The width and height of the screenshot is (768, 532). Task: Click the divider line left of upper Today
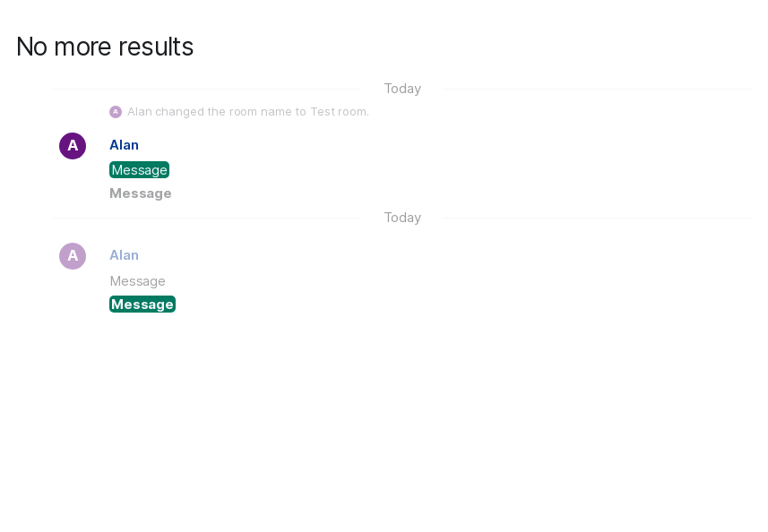coord(206,90)
